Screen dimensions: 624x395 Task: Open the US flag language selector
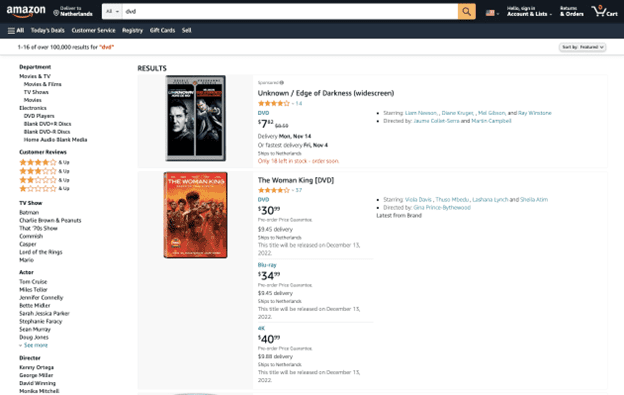click(492, 13)
